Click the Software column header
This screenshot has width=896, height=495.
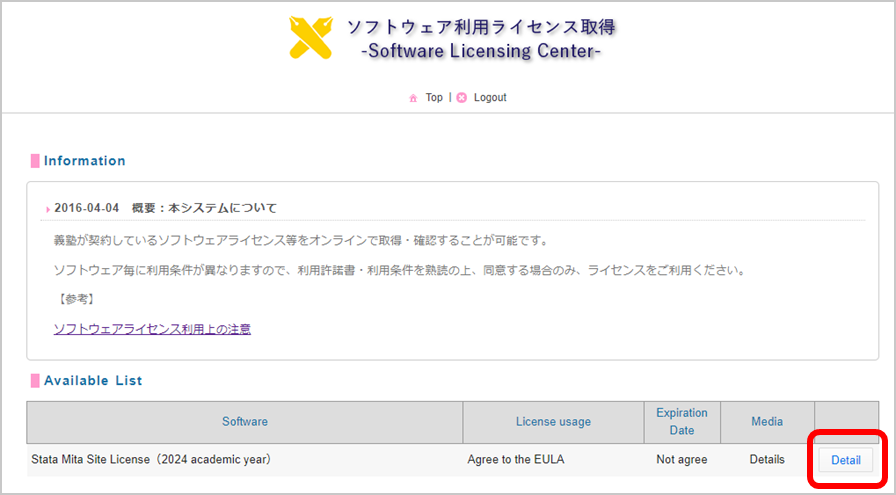coord(245,422)
